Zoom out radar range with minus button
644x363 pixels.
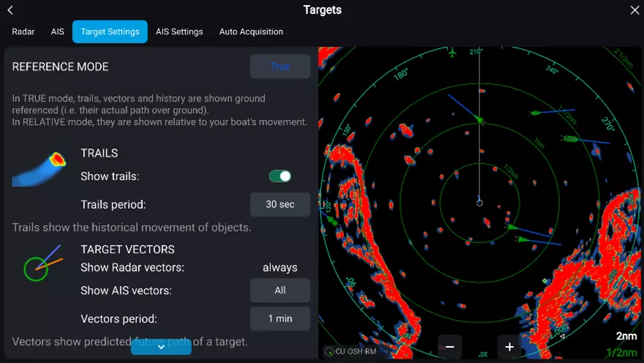click(450, 347)
